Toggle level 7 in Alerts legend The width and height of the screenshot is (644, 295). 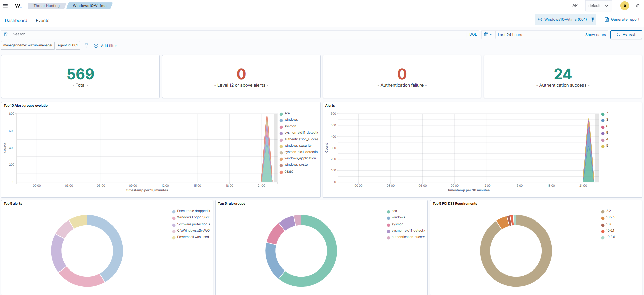click(605, 113)
